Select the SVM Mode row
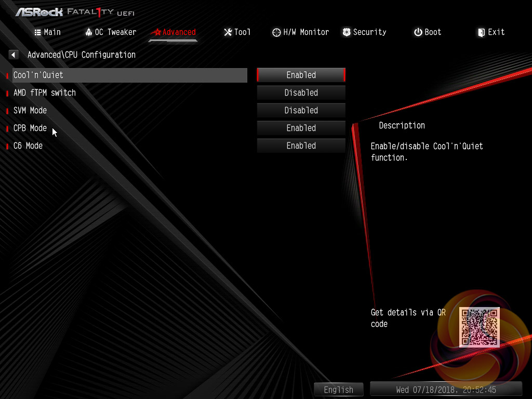 coord(129,110)
